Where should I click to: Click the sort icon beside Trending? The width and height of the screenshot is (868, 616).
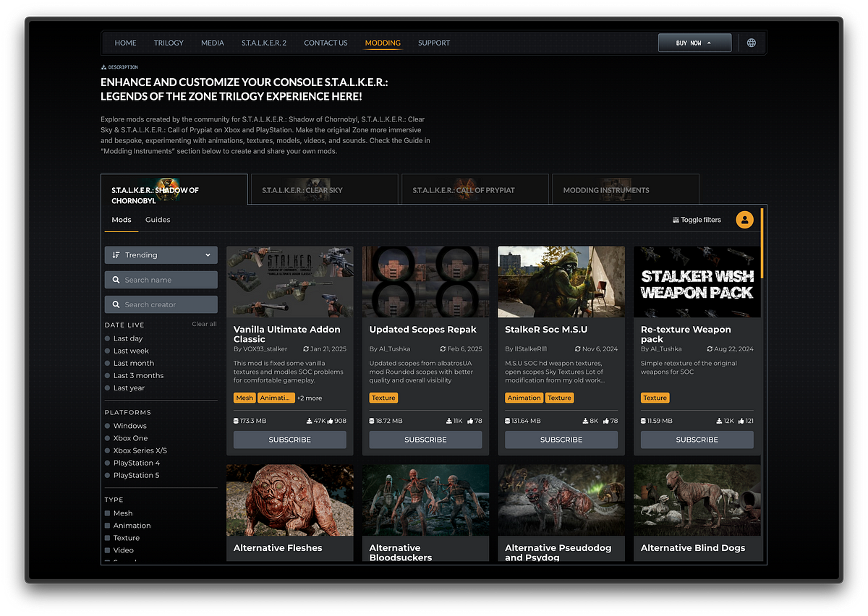tap(116, 255)
